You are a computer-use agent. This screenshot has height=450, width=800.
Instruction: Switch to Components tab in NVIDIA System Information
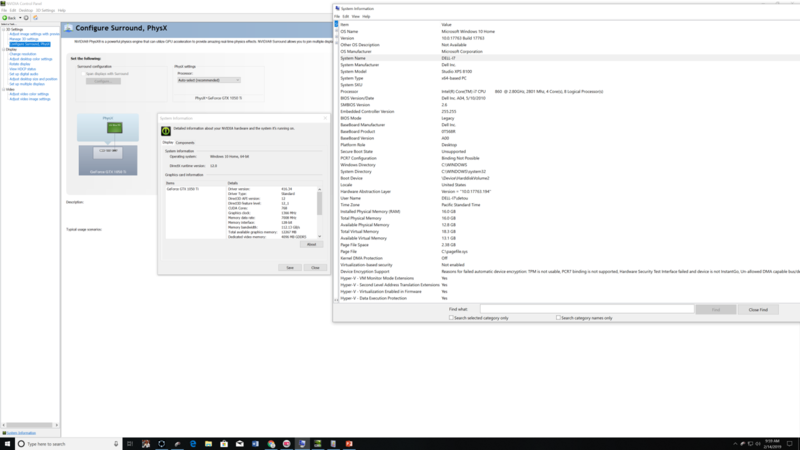tap(185, 143)
